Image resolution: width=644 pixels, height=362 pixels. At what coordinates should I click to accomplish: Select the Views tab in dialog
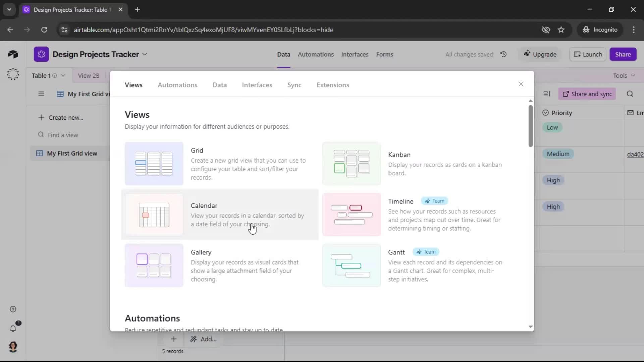pos(133,85)
